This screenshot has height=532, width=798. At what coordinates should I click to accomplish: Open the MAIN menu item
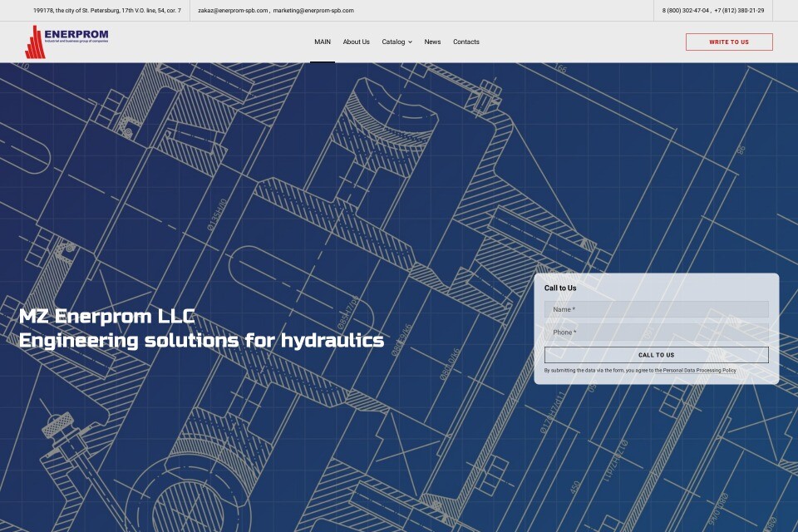point(323,42)
